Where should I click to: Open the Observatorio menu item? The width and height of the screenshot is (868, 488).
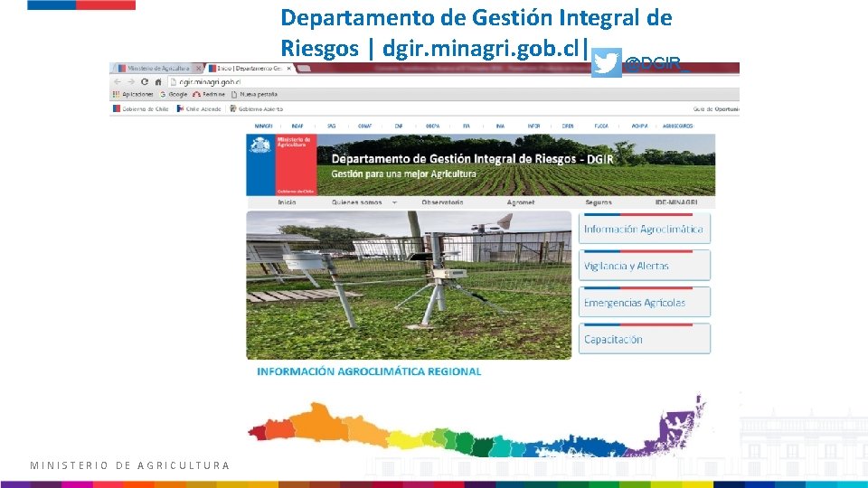click(442, 202)
